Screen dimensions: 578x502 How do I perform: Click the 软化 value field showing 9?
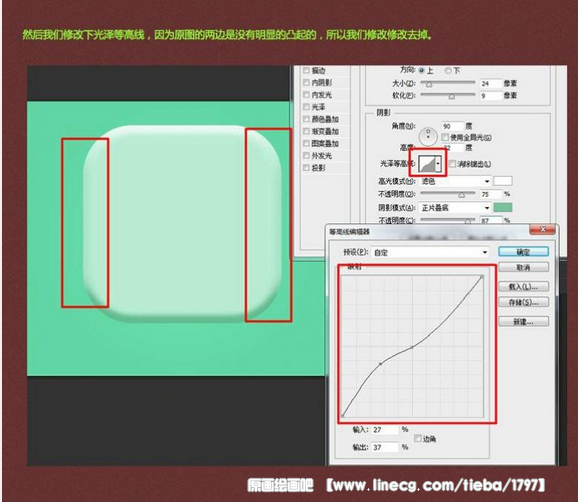[x=491, y=96]
